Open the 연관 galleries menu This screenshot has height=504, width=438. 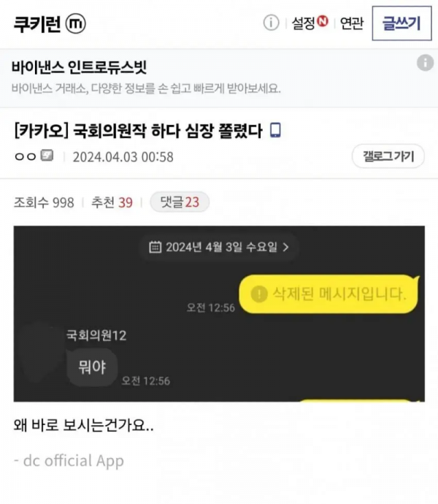click(352, 23)
